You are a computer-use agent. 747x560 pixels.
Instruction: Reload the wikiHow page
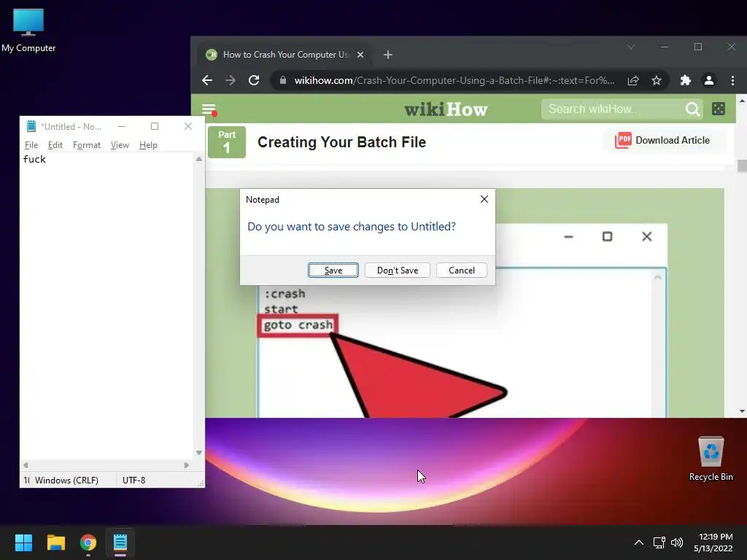pyautogui.click(x=254, y=80)
